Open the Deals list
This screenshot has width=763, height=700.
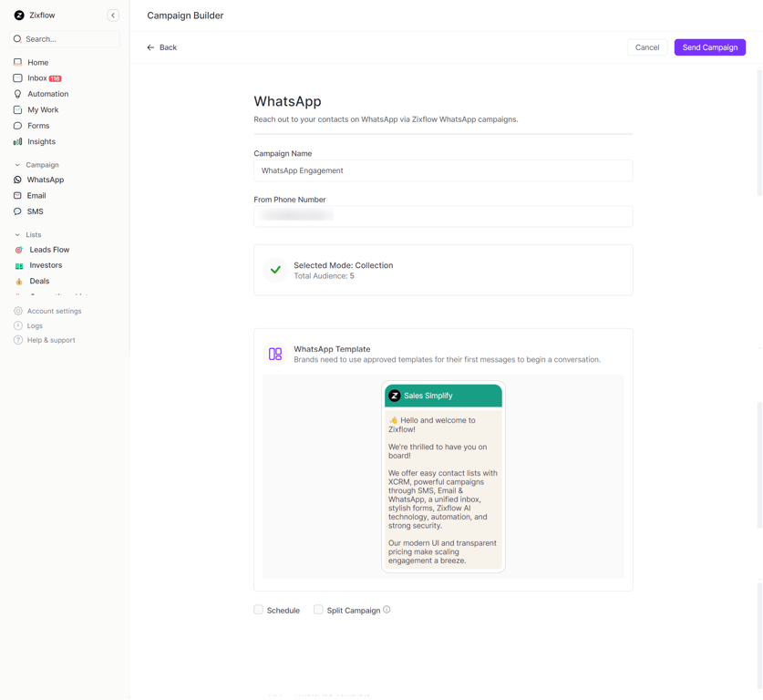click(38, 281)
